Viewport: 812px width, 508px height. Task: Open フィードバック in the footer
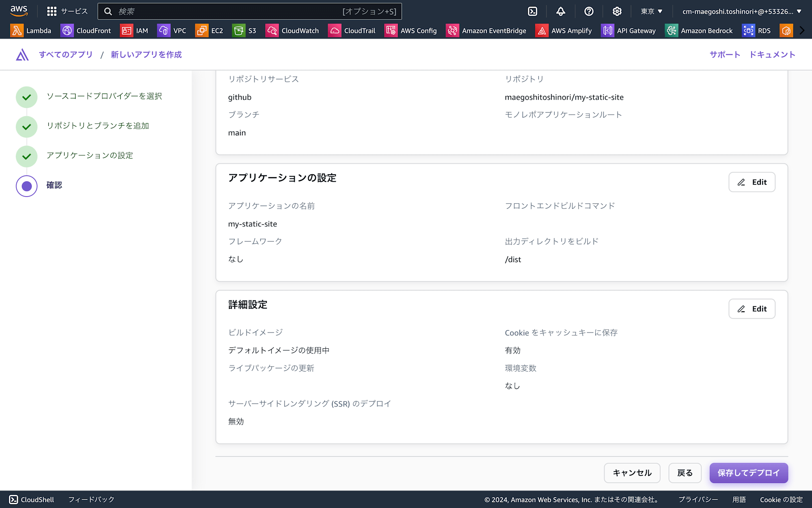click(x=91, y=499)
